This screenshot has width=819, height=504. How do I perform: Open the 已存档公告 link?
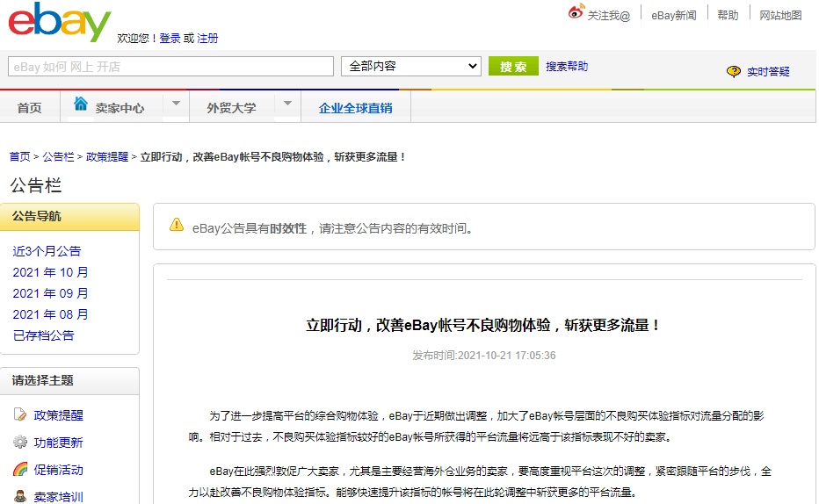click(43, 335)
